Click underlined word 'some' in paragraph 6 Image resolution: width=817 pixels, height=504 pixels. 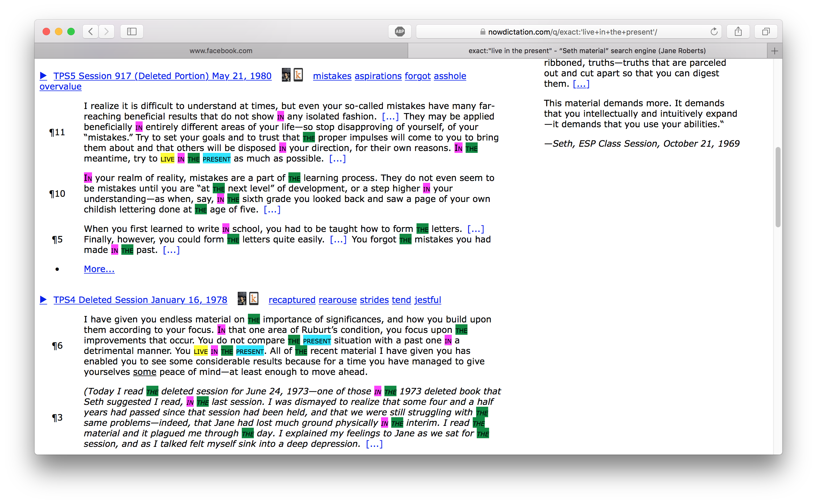point(145,372)
